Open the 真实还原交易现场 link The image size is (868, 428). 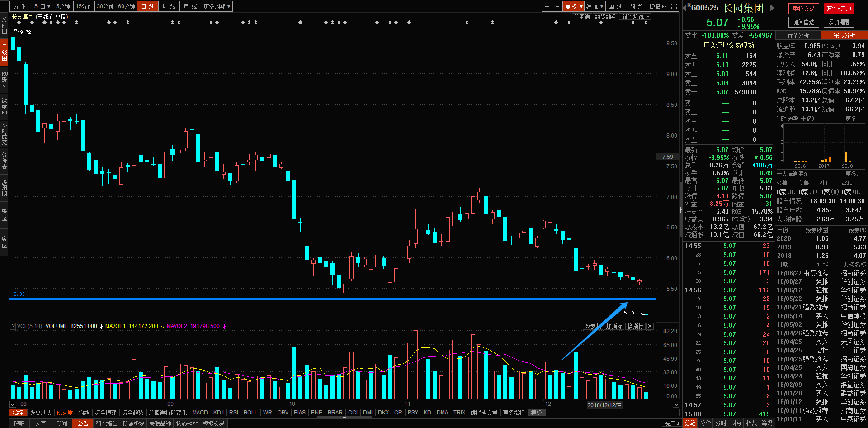[728, 45]
